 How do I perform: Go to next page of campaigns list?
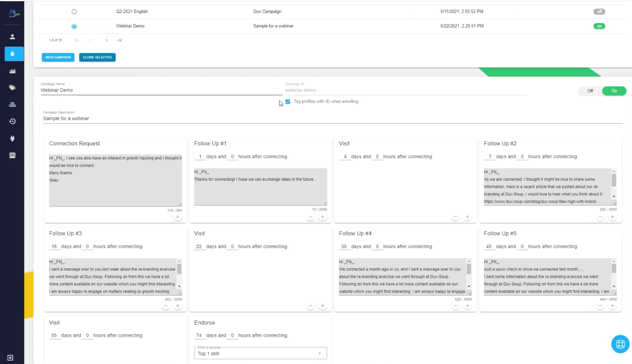106,40
